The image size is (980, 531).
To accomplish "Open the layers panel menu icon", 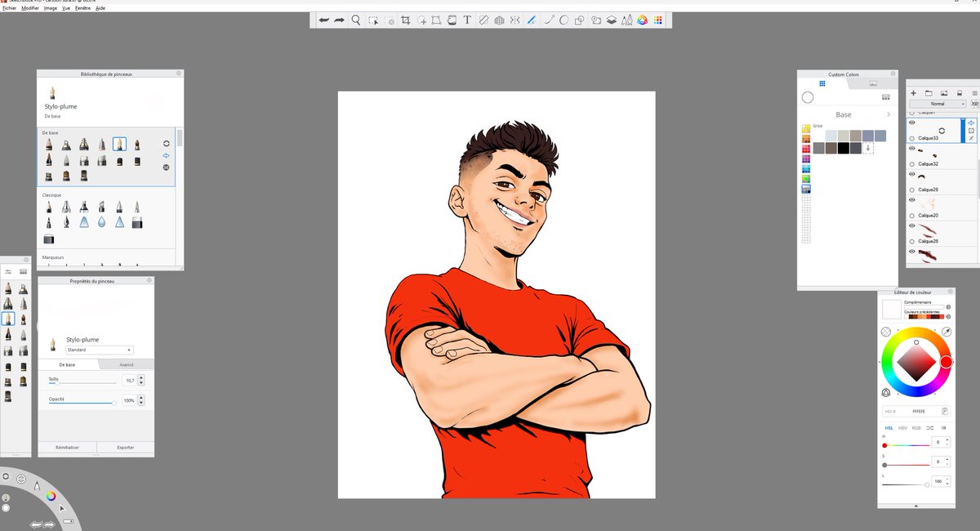I will 974,93.
